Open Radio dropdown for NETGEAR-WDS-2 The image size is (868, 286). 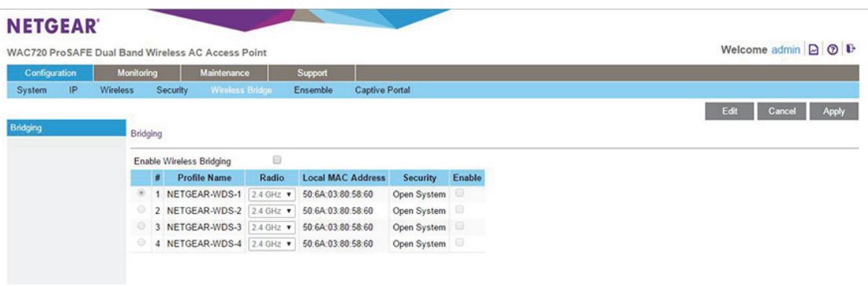272,211
